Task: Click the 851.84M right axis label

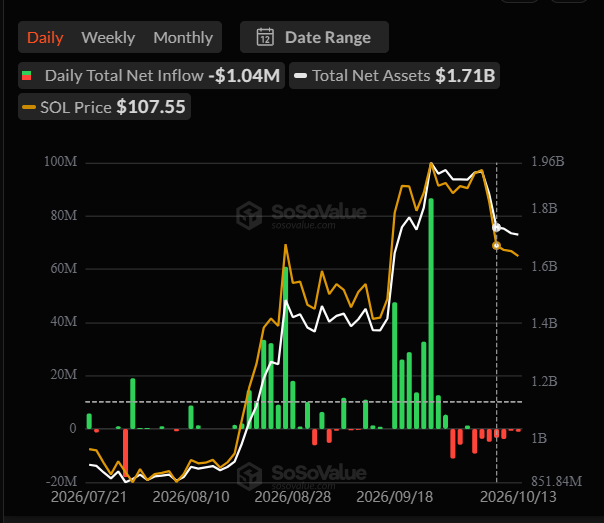Action: (x=557, y=481)
